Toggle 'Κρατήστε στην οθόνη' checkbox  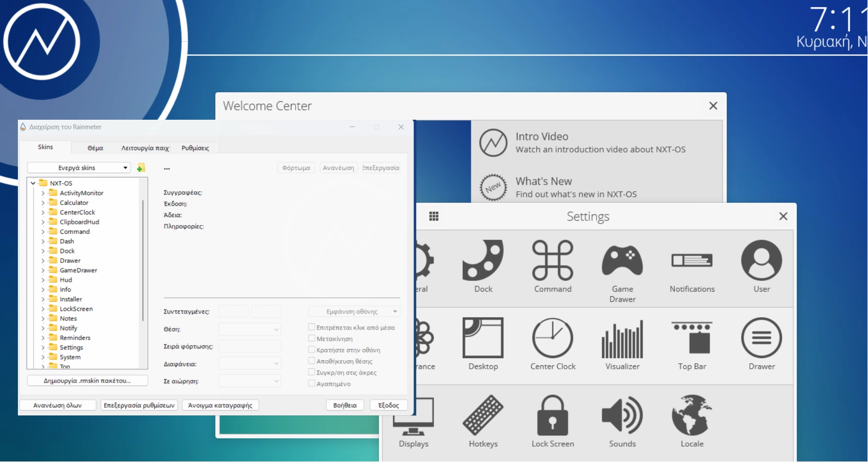tap(311, 349)
